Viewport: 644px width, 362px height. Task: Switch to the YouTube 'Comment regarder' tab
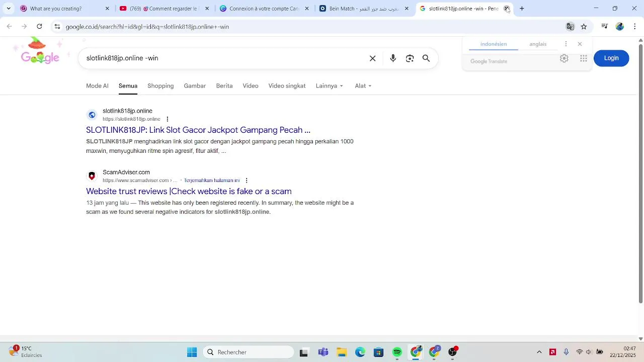(164, 9)
